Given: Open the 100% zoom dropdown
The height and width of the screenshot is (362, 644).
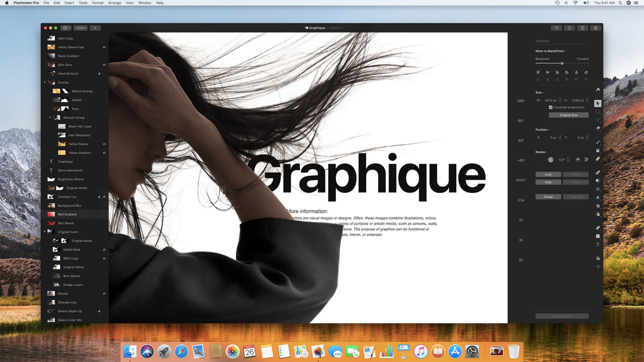Looking at the screenshot, I should point(81,28).
